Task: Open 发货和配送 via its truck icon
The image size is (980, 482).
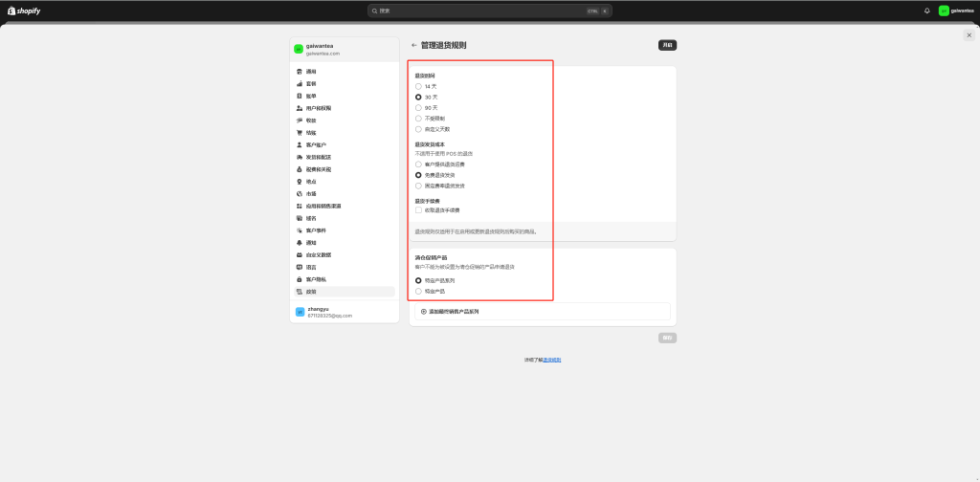Action: (300, 158)
